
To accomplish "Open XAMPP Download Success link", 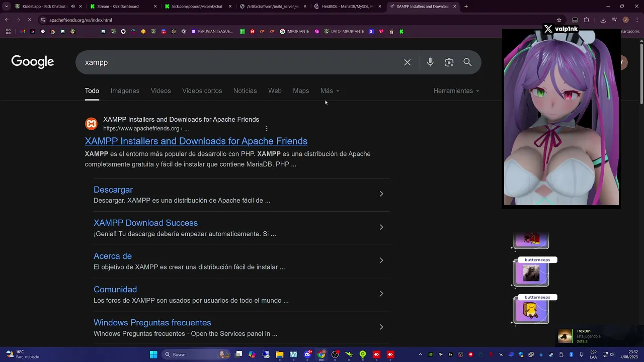I will [x=145, y=223].
